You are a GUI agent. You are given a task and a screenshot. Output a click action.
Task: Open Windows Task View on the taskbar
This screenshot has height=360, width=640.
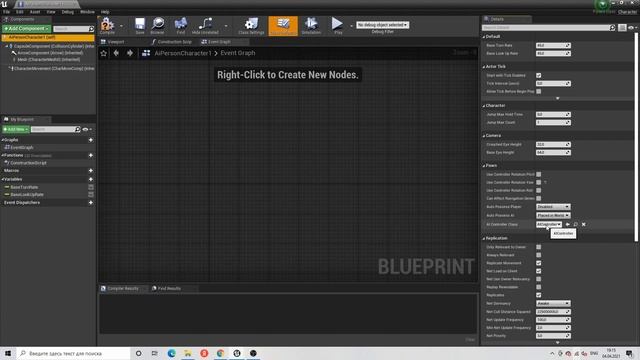click(155, 353)
